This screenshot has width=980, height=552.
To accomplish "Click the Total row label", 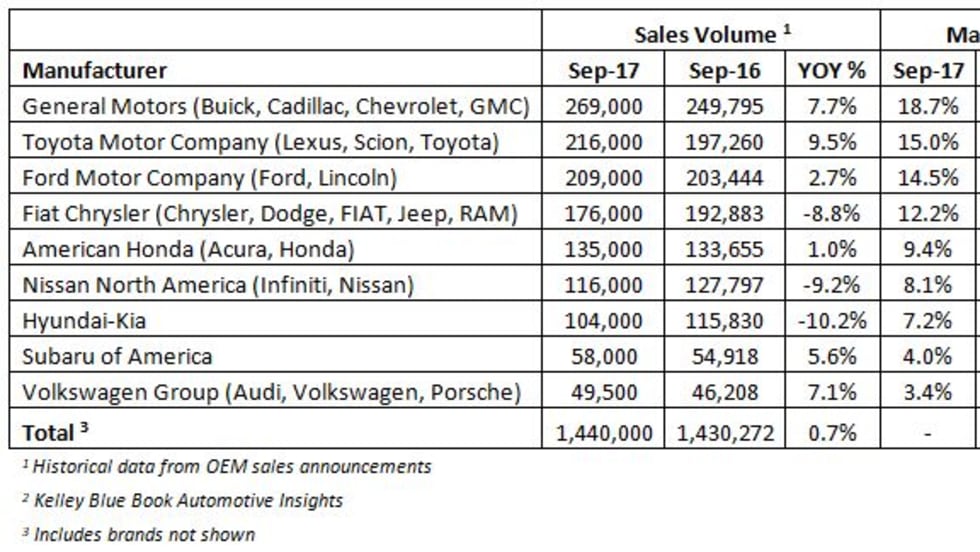I will click(50, 432).
